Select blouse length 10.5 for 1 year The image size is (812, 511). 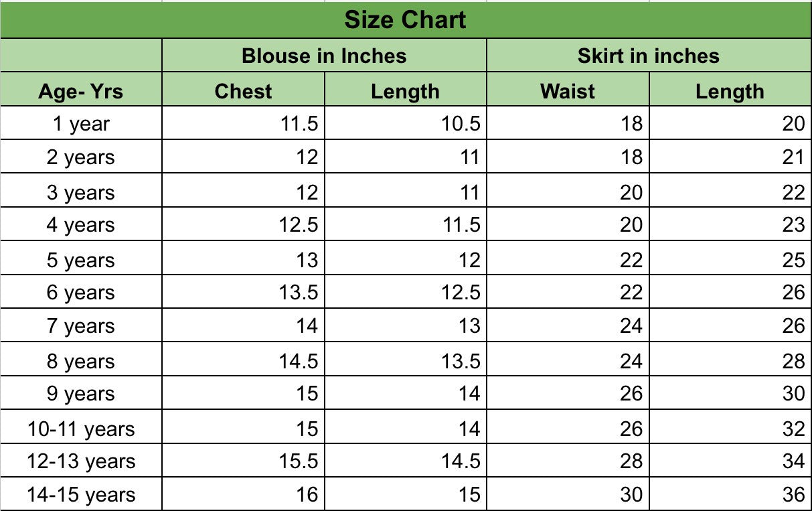(461, 124)
